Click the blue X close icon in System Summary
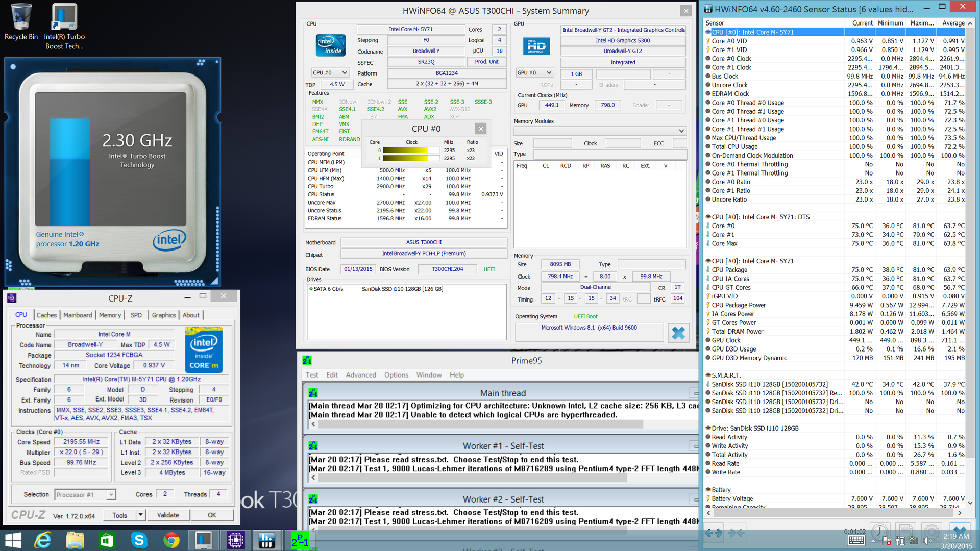 tap(678, 333)
